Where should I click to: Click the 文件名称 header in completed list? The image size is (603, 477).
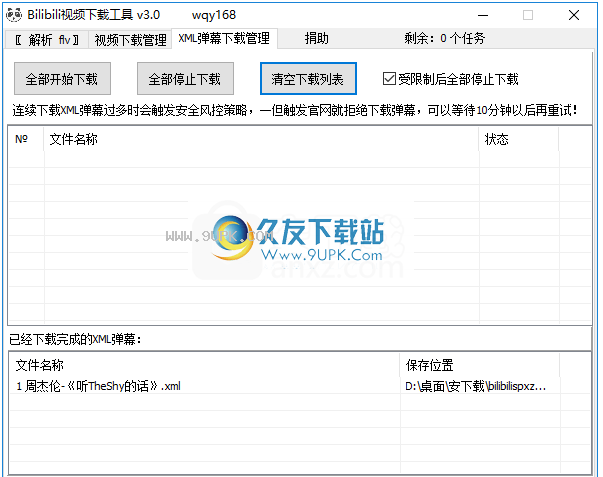(x=205, y=365)
